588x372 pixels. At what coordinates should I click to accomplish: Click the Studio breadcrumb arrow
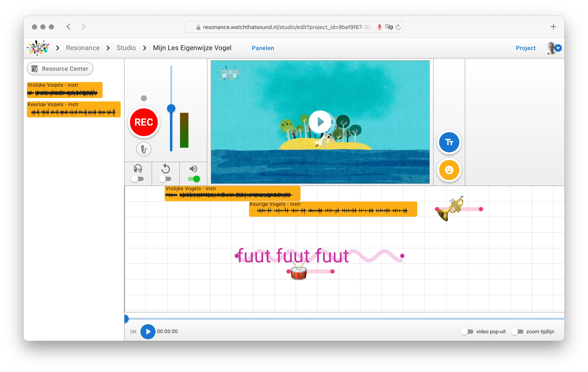(x=145, y=48)
